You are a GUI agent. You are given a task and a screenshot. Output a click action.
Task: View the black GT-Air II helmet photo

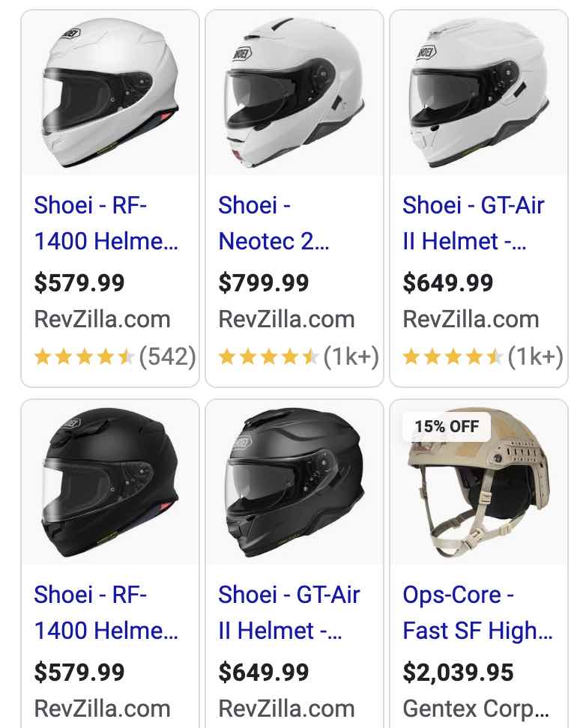294,483
